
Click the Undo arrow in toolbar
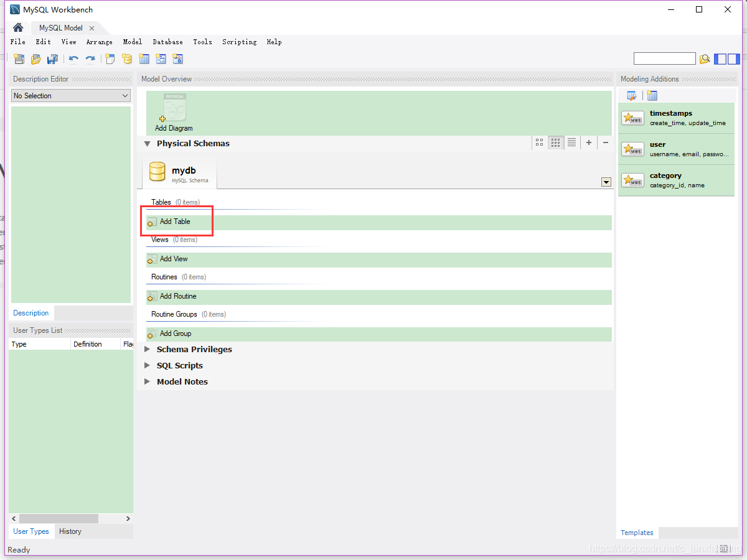point(73,59)
